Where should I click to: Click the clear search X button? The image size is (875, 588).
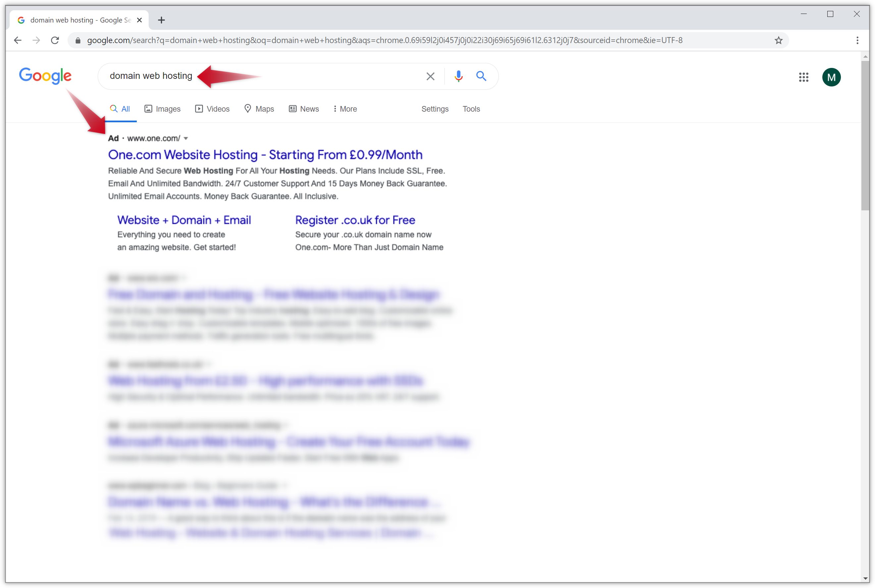click(x=431, y=76)
